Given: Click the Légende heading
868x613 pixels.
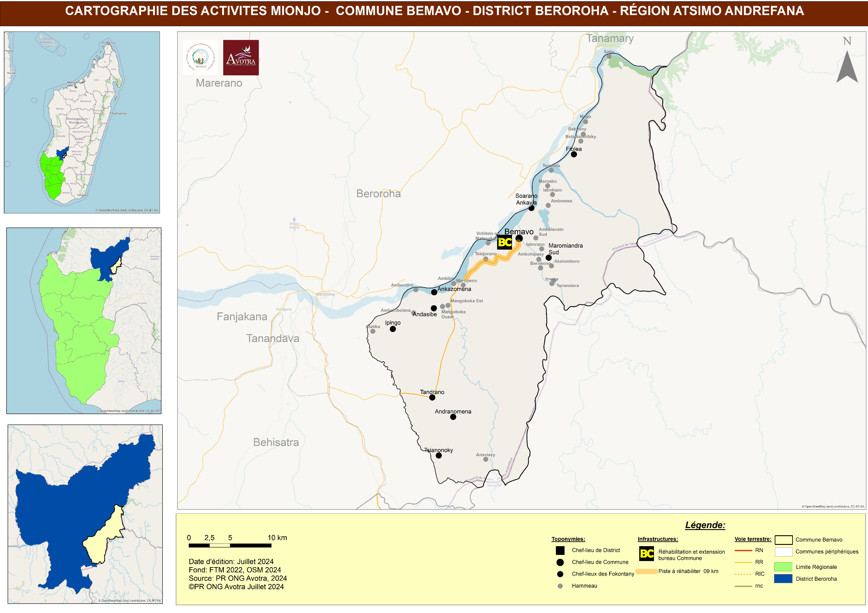Looking at the screenshot, I should 705,525.
